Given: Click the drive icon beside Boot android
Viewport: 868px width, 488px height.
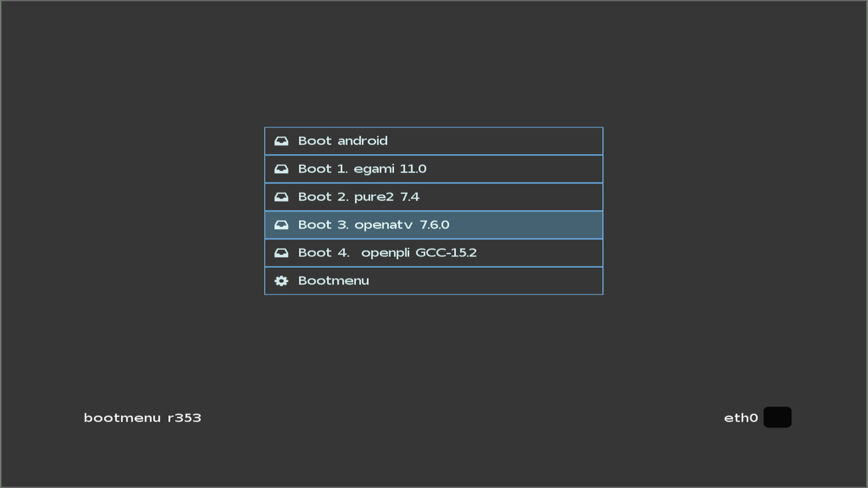Looking at the screenshot, I should click(281, 141).
